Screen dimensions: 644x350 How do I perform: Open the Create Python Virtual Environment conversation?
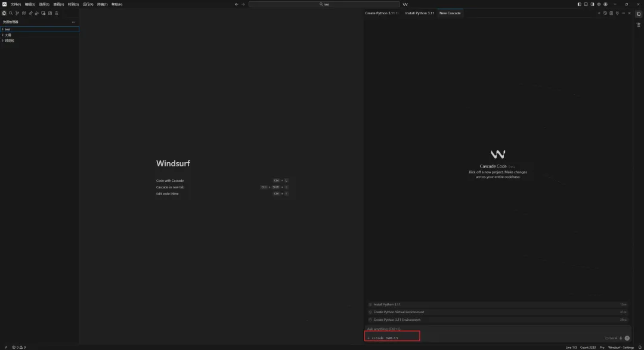tap(497, 312)
